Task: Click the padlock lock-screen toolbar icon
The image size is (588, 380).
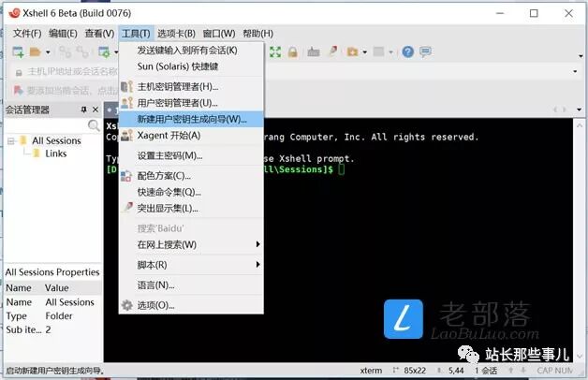Action: pyautogui.click(x=292, y=52)
